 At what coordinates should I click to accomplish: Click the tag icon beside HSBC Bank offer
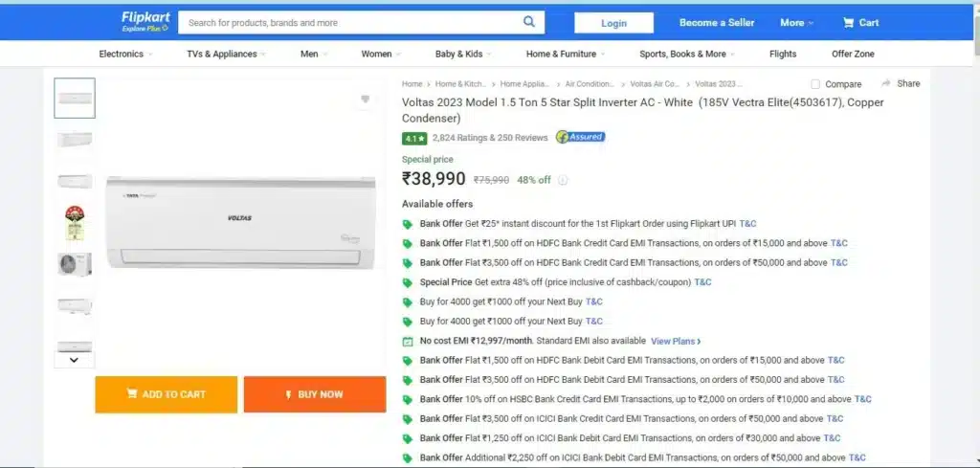[408, 399]
